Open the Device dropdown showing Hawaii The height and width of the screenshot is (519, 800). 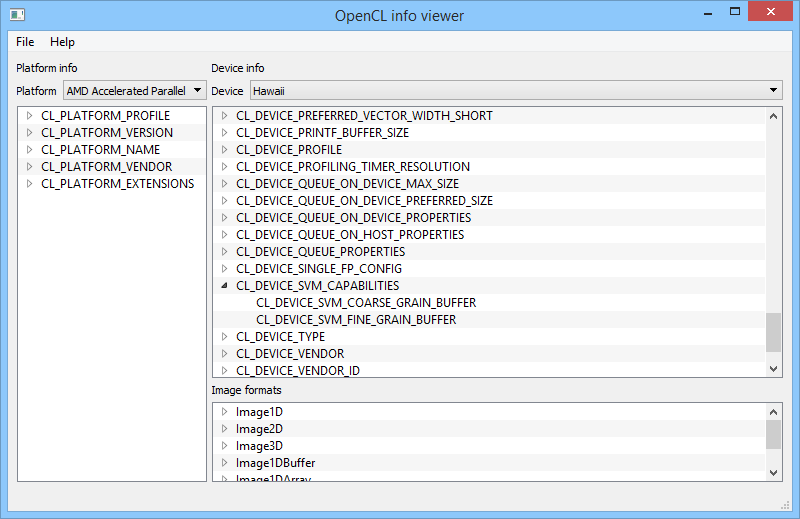[515, 91]
